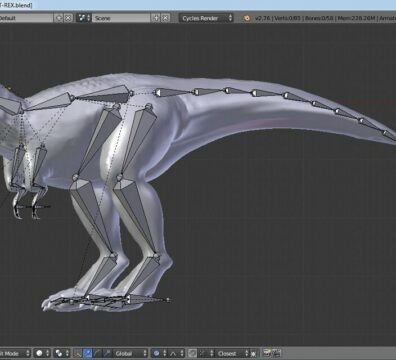396x360 pixels.
Task: Click the Default screen layout field
Action: [27, 18]
